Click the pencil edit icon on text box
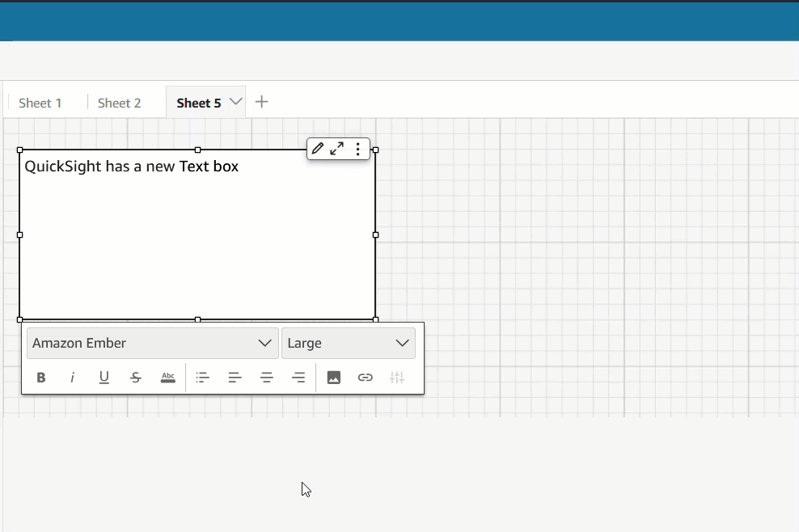This screenshot has width=799, height=532. coord(318,148)
